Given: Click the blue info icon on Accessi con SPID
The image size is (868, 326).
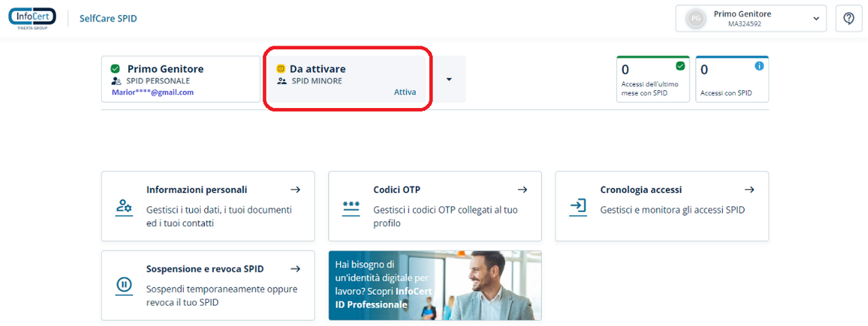Looking at the screenshot, I should (759, 66).
